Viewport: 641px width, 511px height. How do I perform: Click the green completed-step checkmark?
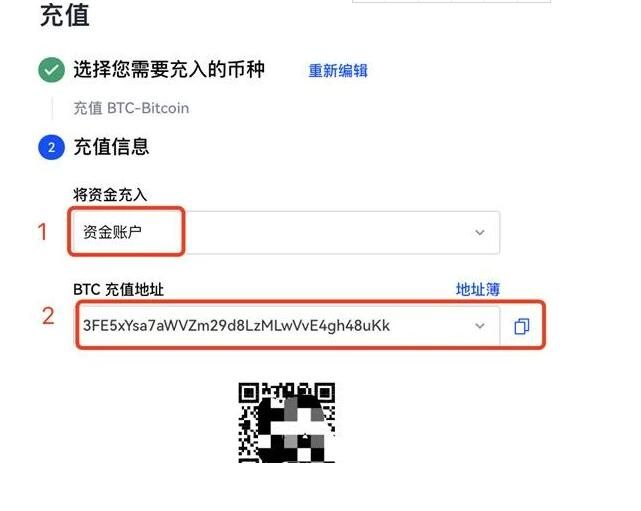pyautogui.click(x=52, y=70)
